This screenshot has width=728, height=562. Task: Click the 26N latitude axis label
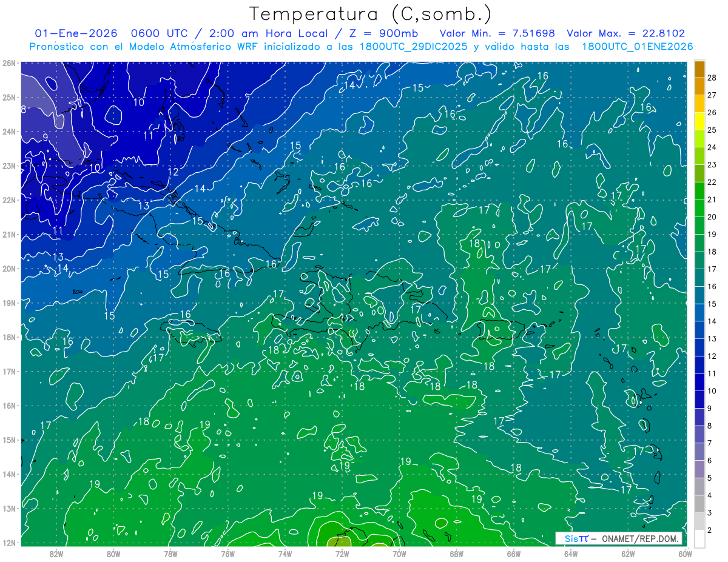point(9,62)
